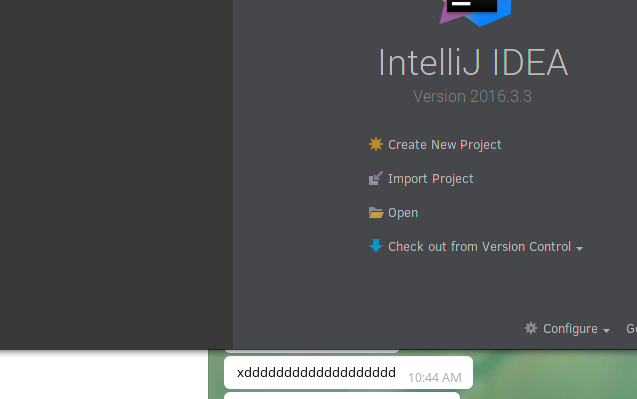Image resolution: width=637 pixels, height=399 pixels.
Task: Expand the Version Control dropdown arrow
Action: pos(580,248)
